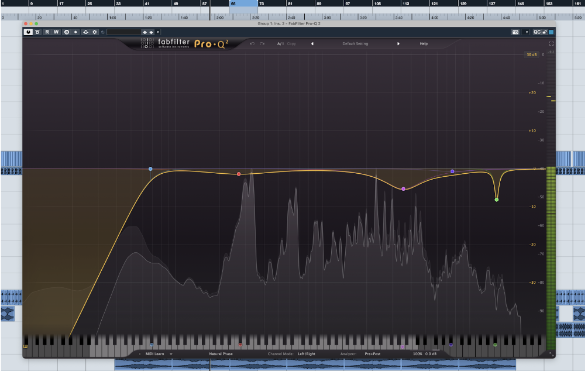Open the 30 dB display range dropdown
The width and height of the screenshot is (588, 371).
point(531,55)
